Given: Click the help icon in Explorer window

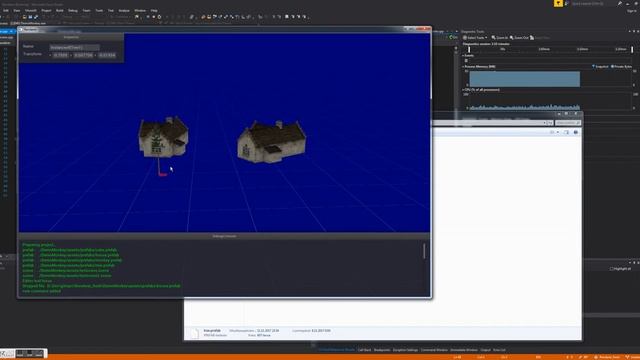Looking at the screenshot, I should click(576, 132).
